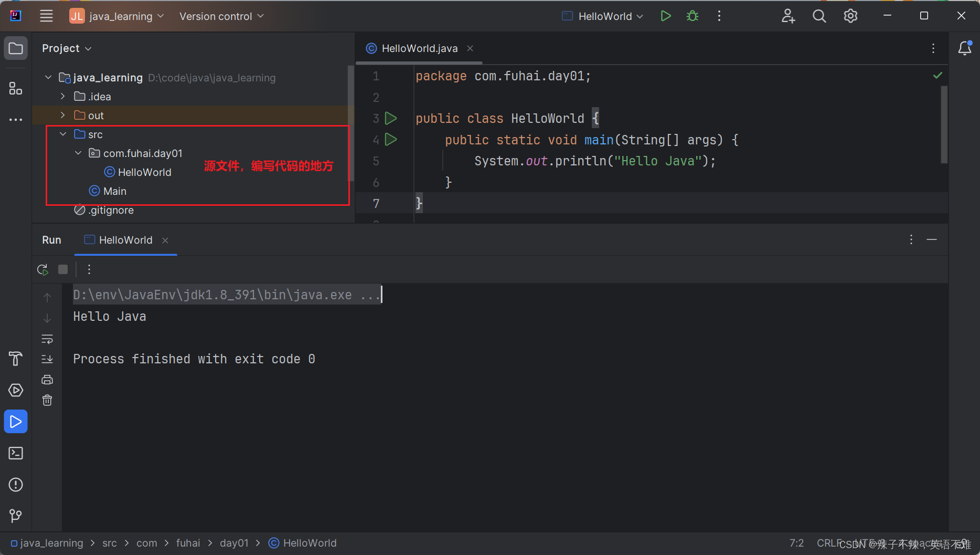Expand the .idea folder

coord(63,96)
